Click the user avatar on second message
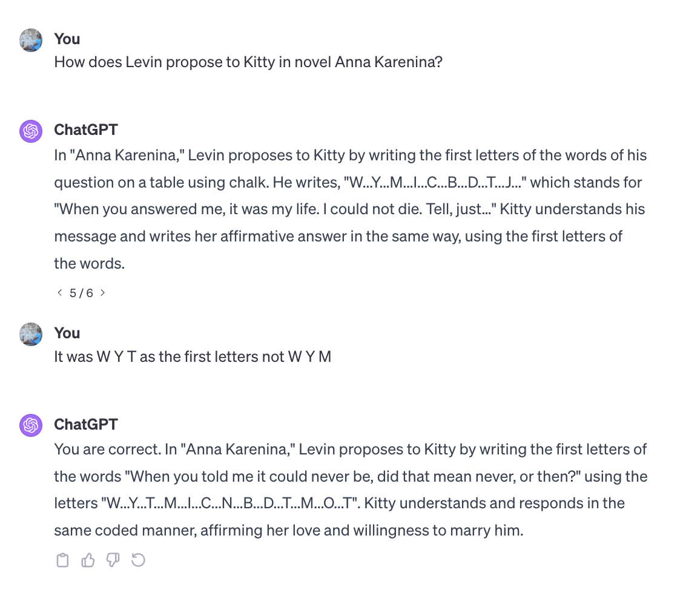The image size is (683, 616). click(x=31, y=335)
